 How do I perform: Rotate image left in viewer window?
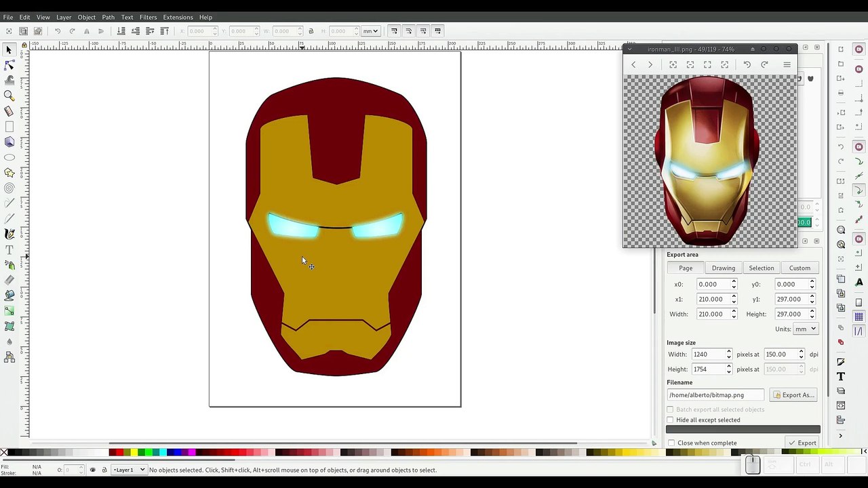[x=747, y=64]
